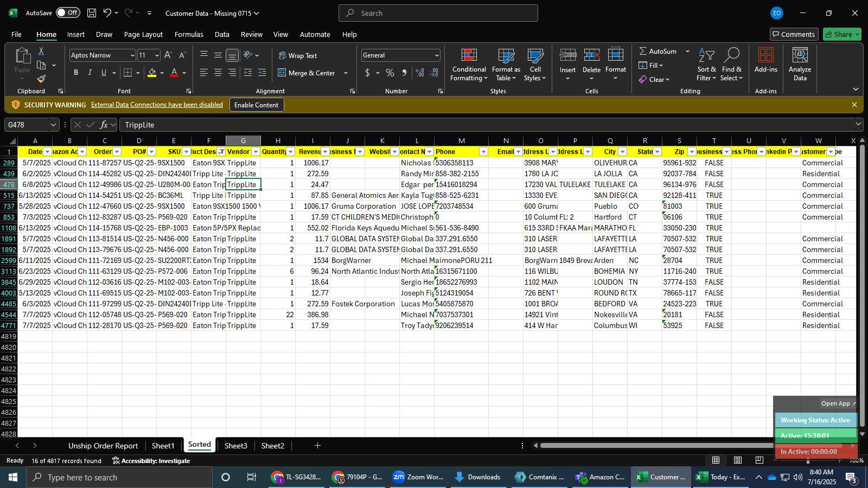This screenshot has width=868, height=488.
Task: Dismiss security warning bar
Action: point(854,105)
